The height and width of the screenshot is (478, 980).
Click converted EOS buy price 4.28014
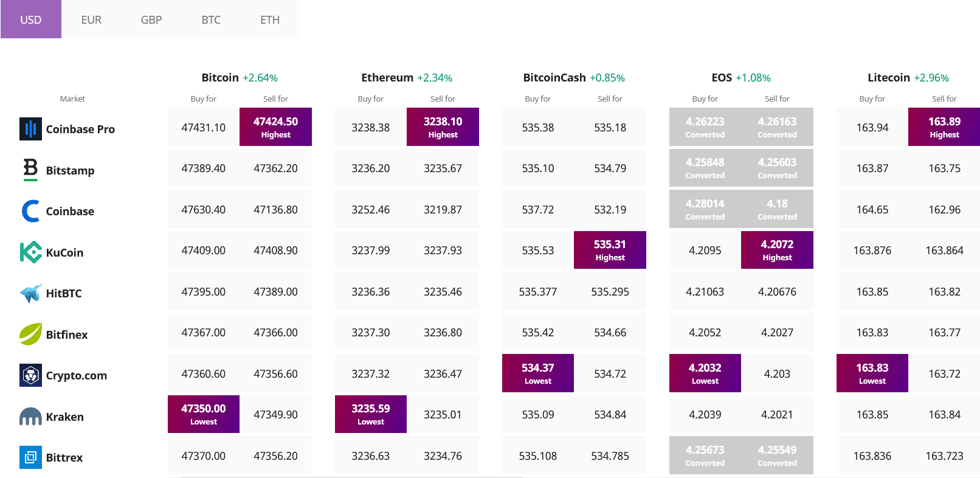tap(705, 209)
